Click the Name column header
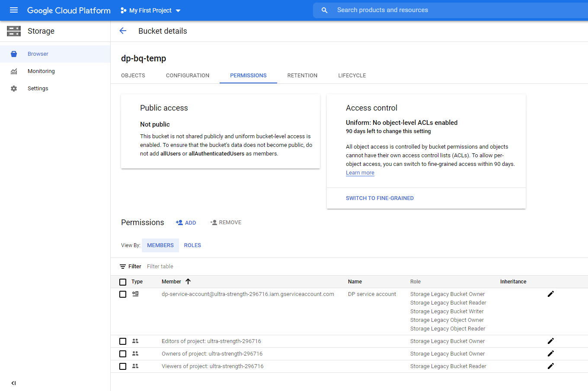The width and height of the screenshot is (588, 391). [x=355, y=282]
